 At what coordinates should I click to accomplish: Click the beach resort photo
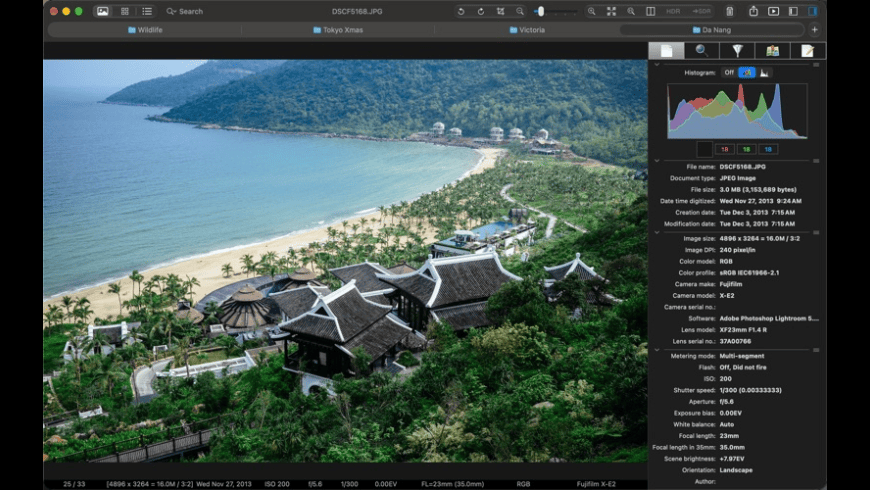pos(345,261)
